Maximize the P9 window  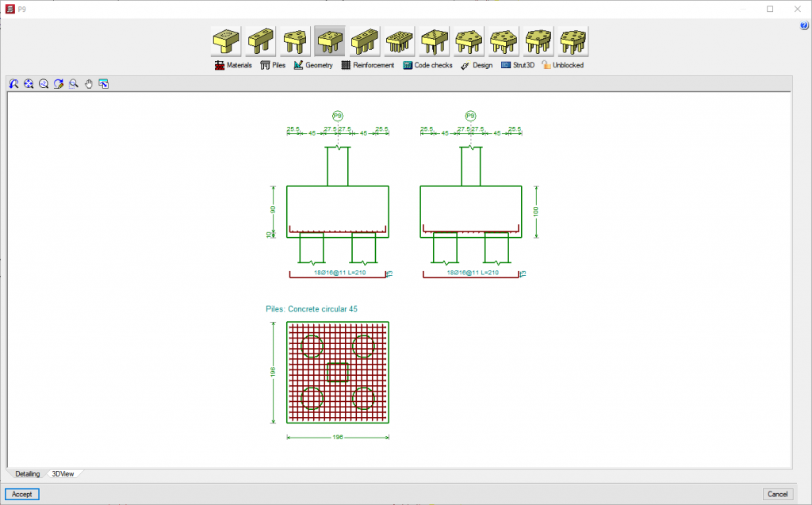[x=770, y=9]
